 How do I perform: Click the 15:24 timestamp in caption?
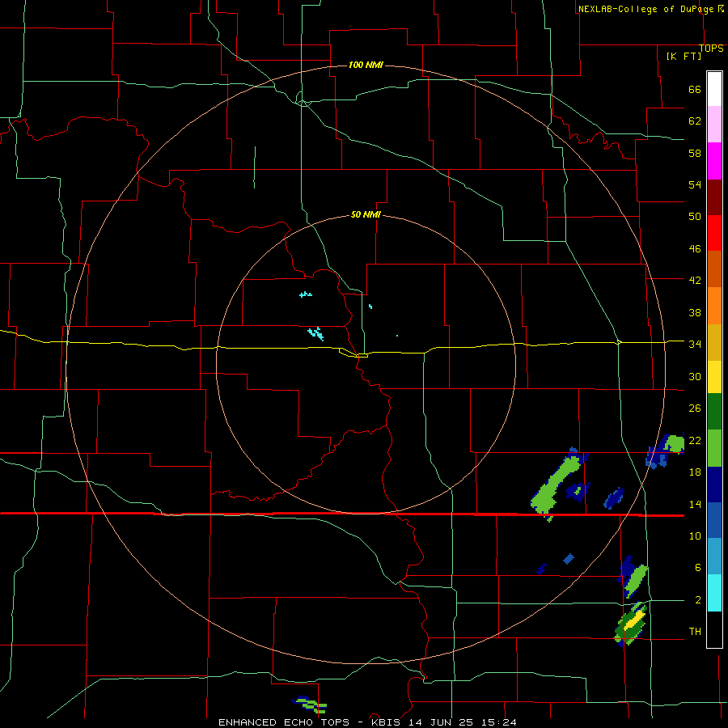coord(498,722)
